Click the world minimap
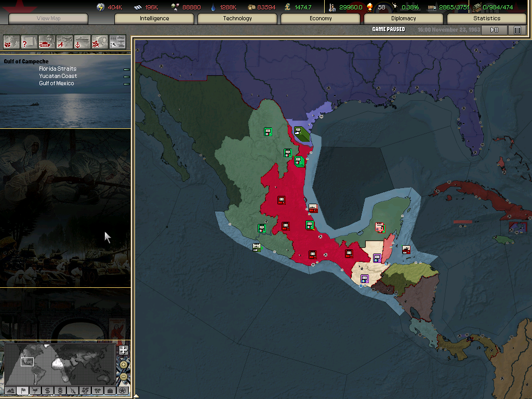532x399 pixels. (x=60, y=364)
